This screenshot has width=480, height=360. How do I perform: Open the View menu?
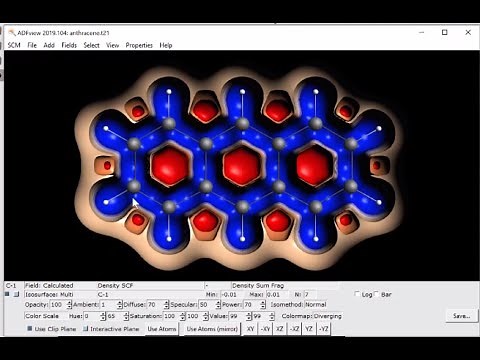112,45
